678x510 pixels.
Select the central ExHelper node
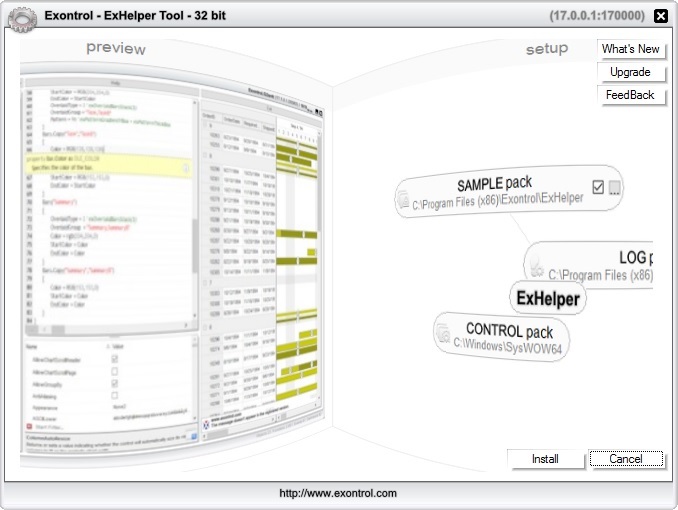click(547, 298)
